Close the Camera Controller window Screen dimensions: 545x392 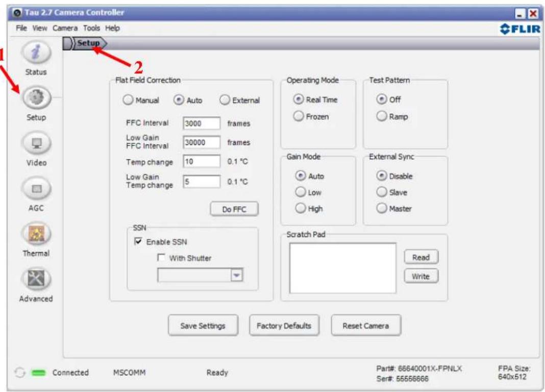[533, 14]
